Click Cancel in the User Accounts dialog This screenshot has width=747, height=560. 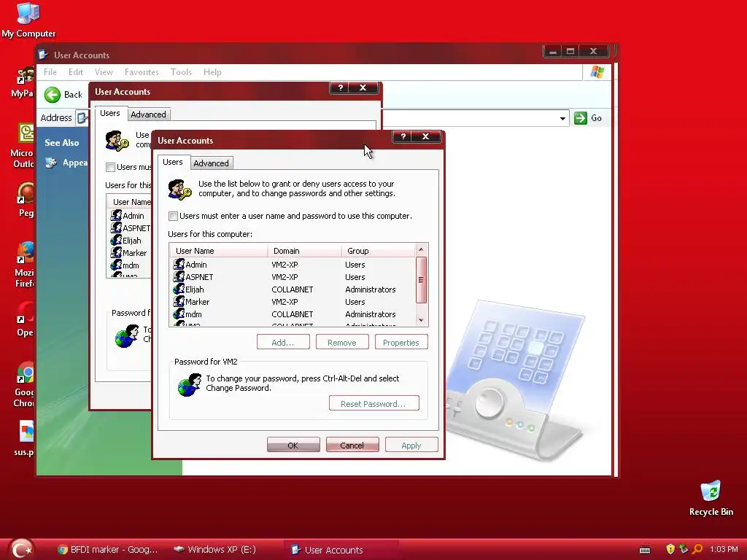click(352, 446)
